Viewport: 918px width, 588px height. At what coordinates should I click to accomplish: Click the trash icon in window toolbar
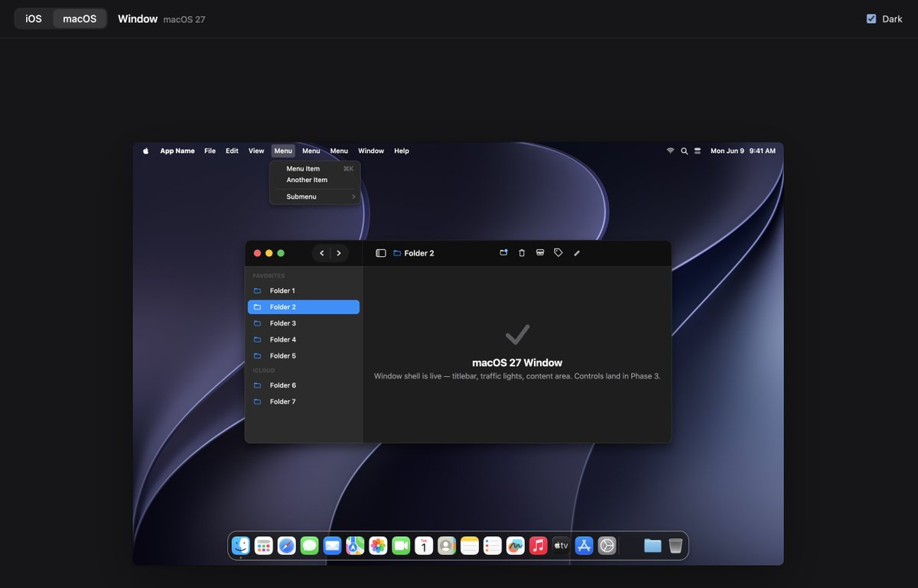click(x=522, y=252)
